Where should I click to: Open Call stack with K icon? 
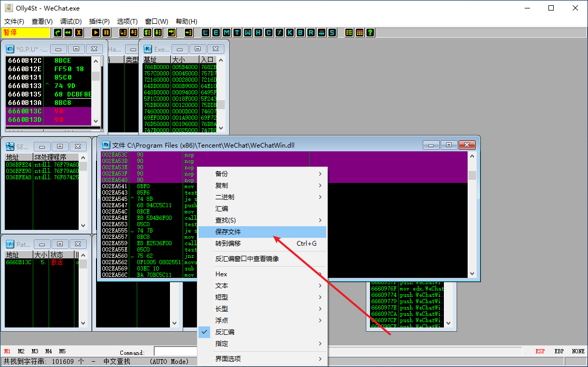pyautogui.click(x=290, y=33)
